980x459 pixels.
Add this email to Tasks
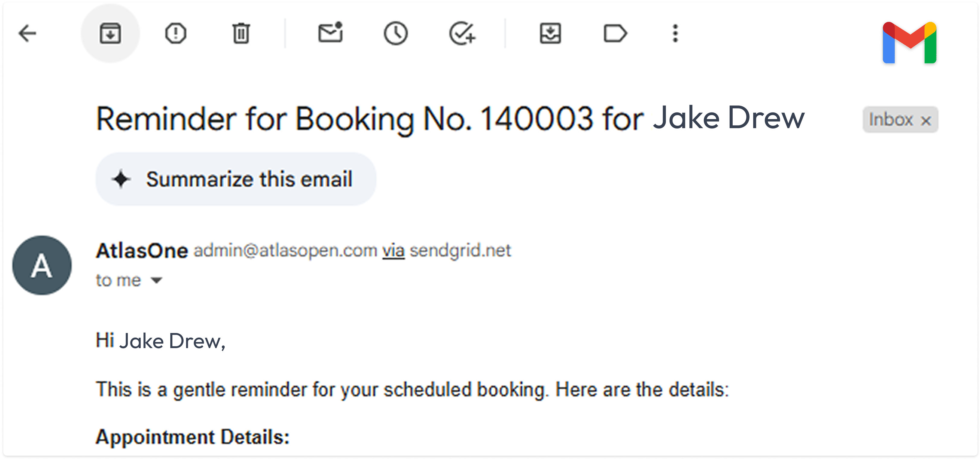(462, 34)
